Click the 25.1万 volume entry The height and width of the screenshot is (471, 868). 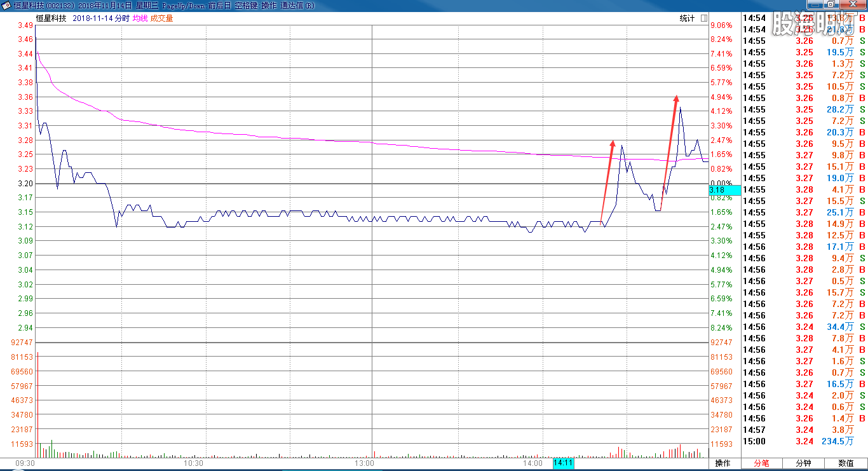point(840,212)
